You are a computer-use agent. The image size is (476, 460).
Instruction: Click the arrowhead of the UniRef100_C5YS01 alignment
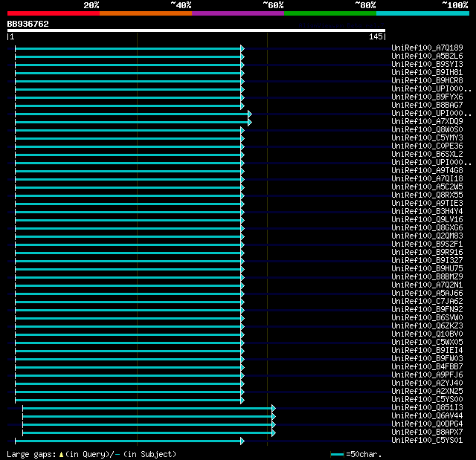pos(242,441)
